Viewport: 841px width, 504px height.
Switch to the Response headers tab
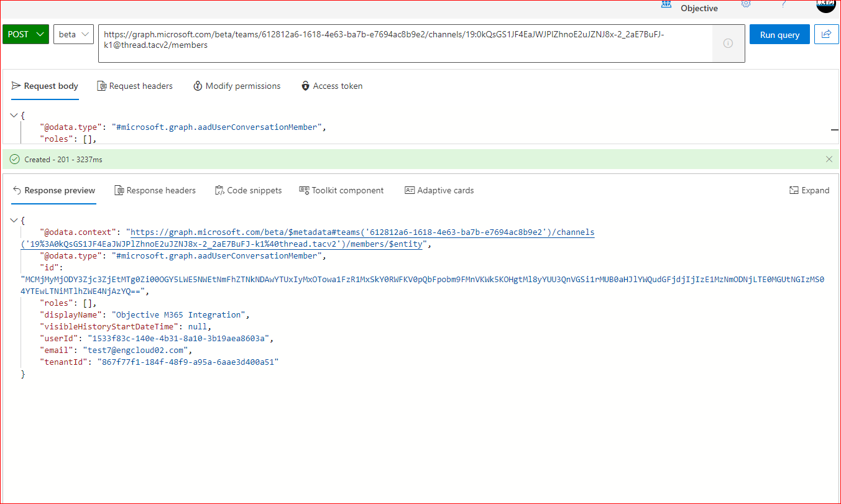tap(155, 190)
